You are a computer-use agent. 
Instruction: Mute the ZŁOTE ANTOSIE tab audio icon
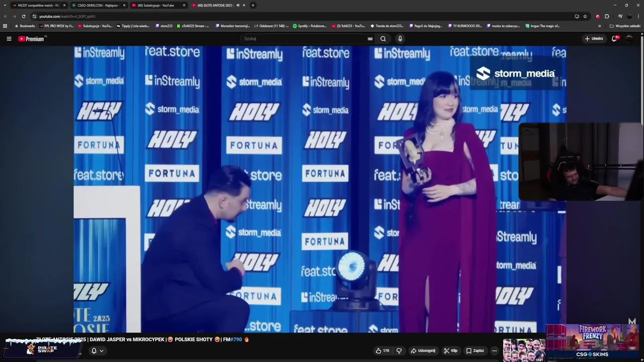237,5
